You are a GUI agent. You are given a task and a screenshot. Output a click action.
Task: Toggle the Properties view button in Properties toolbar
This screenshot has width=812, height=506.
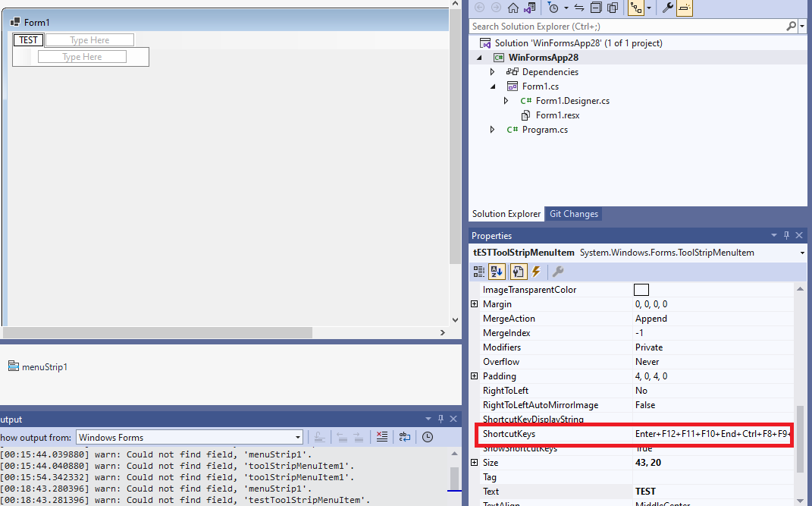click(x=517, y=272)
